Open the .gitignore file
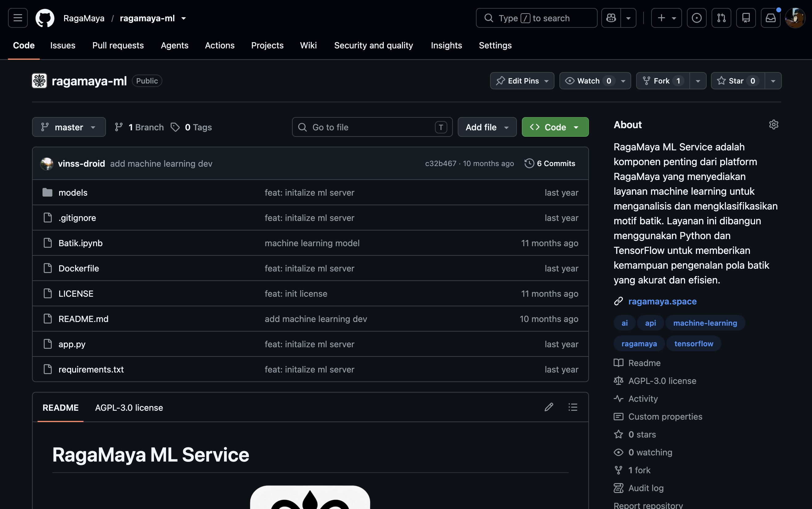This screenshot has width=812, height=509. point(77,218)
